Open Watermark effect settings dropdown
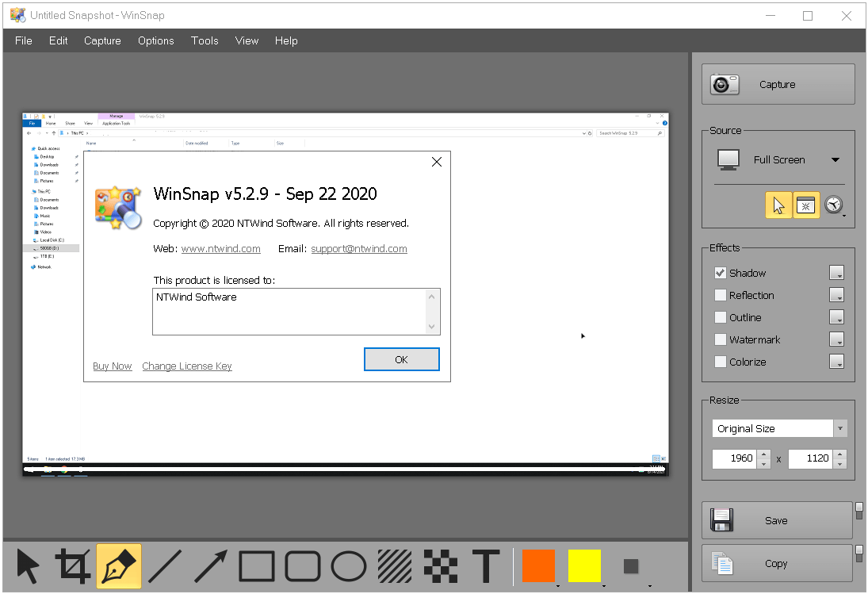The image size is (868, 594). tap(836, 339)
